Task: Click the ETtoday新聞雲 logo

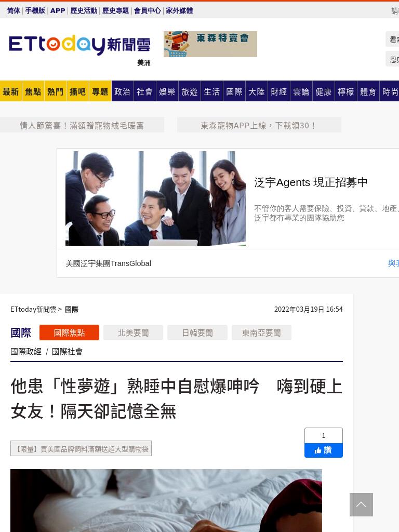Action: pos(79,45)
